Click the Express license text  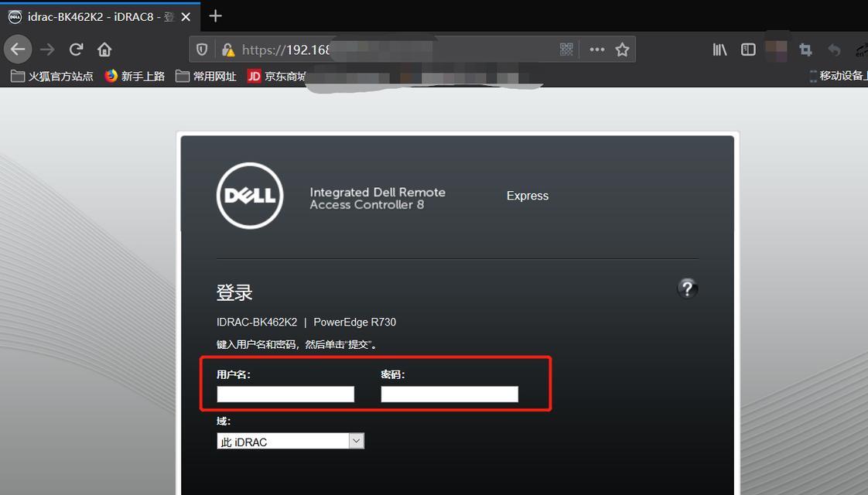(528, 196)
